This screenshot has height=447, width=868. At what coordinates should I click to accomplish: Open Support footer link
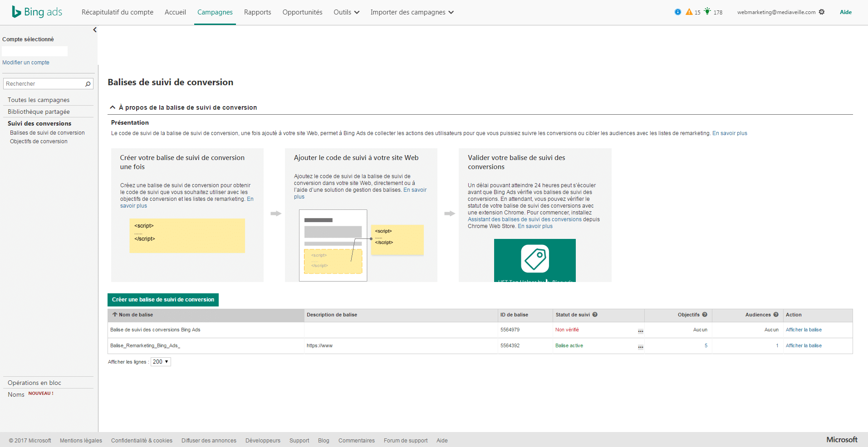point(299,441)
